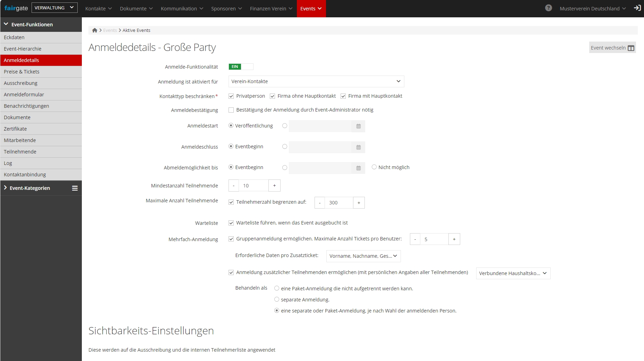This screenshot has width=644, height=361.
Task: Click the Event wechseln button
Action: [612, 48]
